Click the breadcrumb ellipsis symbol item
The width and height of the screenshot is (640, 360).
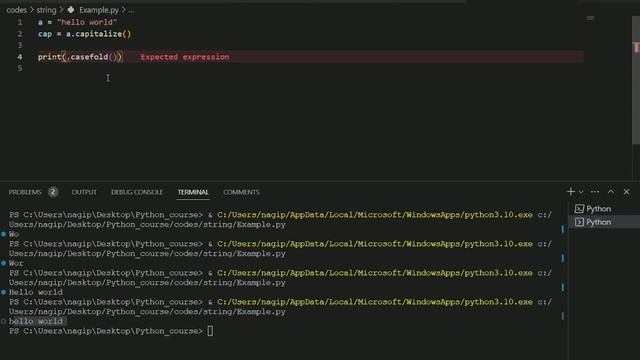tap(131, 11)
